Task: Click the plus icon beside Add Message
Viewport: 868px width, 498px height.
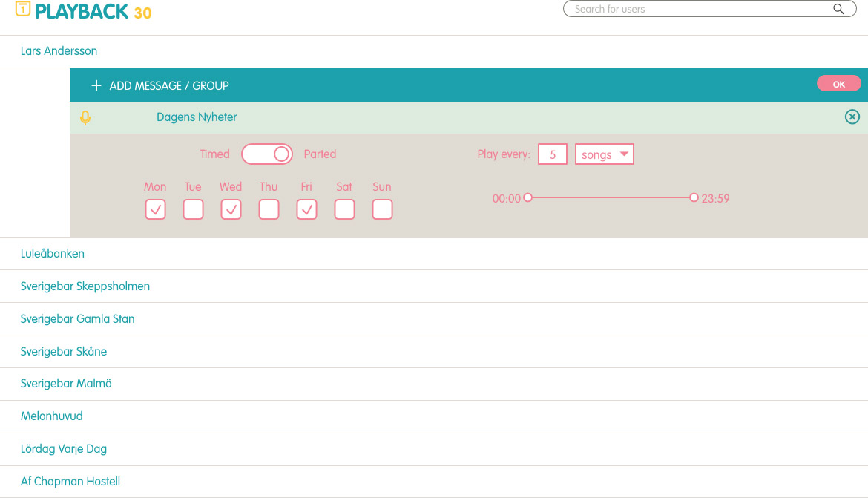Action: click(x=96, y=85)
